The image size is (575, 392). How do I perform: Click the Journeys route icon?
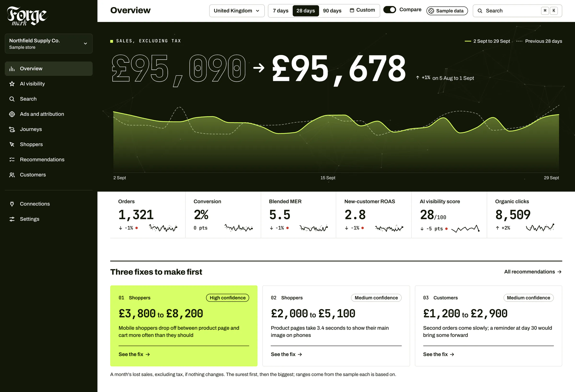tap(12, 129)
